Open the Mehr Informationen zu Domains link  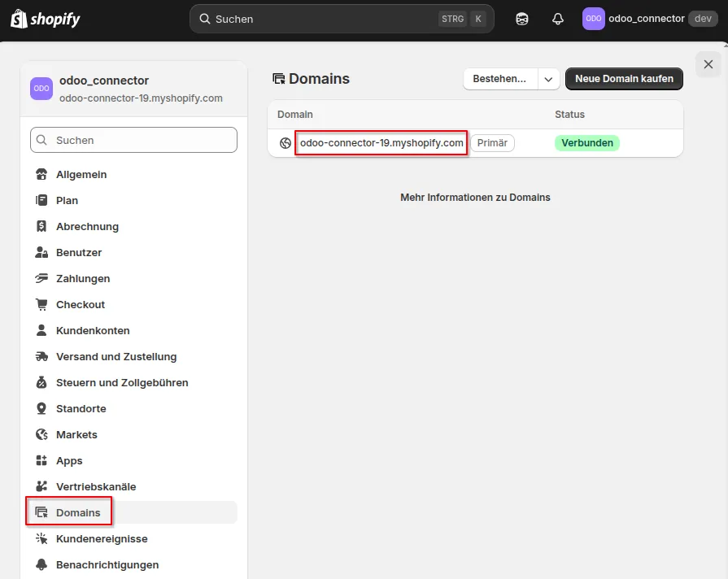(475, 197)
